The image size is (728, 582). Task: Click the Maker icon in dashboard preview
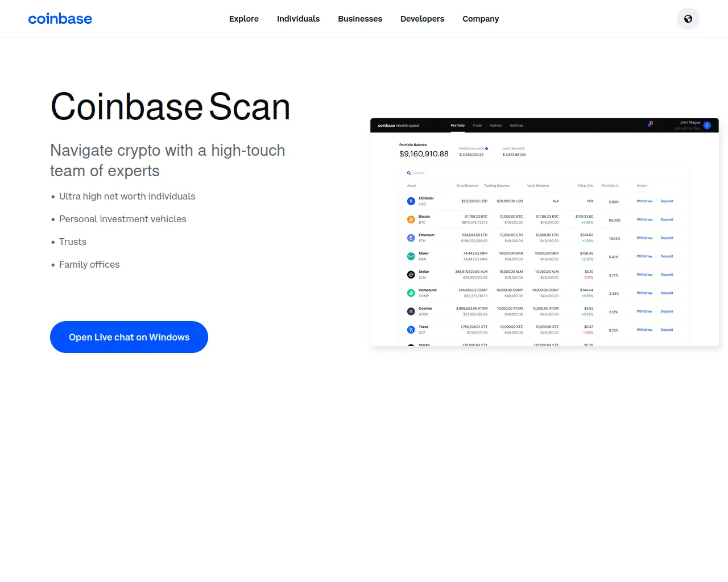point(411,256)
